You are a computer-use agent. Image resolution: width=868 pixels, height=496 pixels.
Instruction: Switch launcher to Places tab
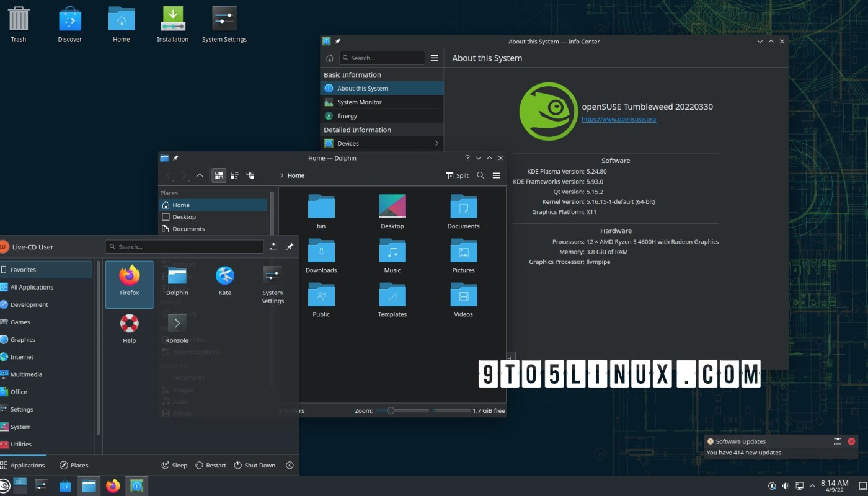pos(74,465)
